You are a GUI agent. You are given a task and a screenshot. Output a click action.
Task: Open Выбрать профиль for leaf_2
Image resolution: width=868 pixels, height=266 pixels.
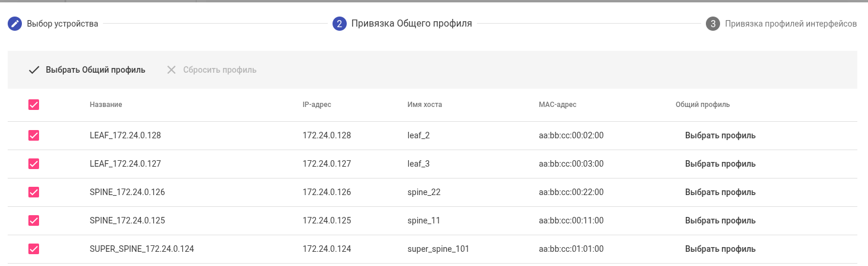(720, 135)
